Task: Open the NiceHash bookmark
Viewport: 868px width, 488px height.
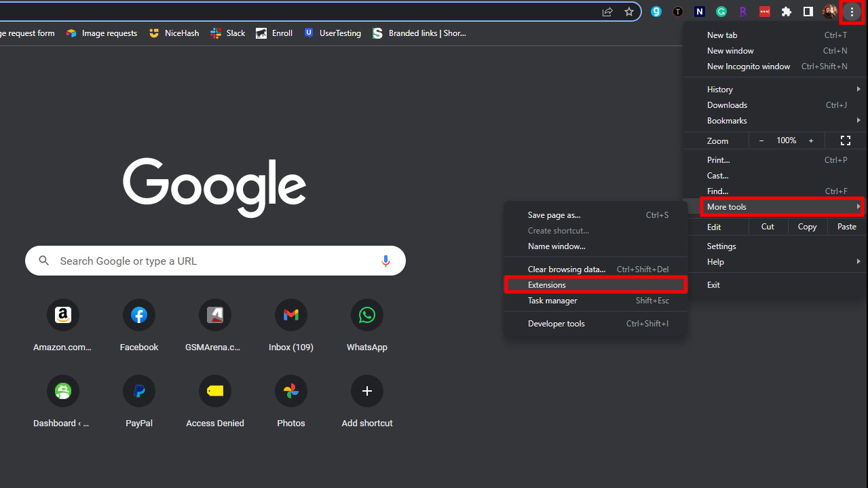Action: pyautogui.click(x=174, y=33)
